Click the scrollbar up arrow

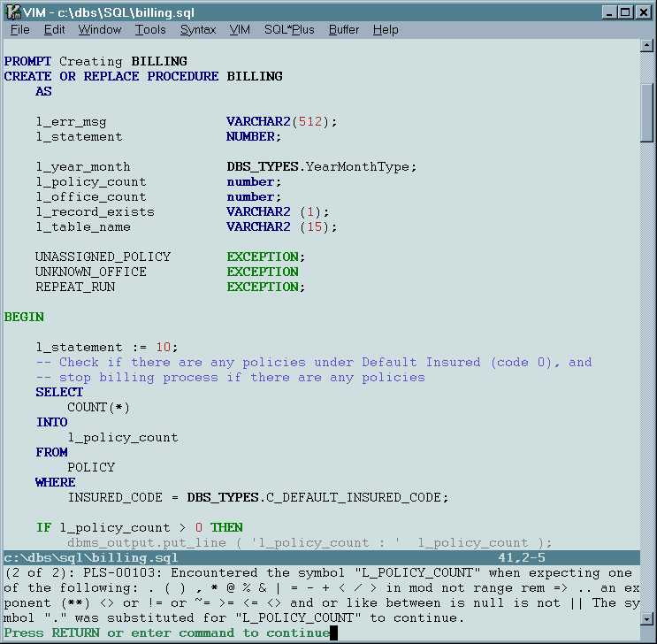646,45
